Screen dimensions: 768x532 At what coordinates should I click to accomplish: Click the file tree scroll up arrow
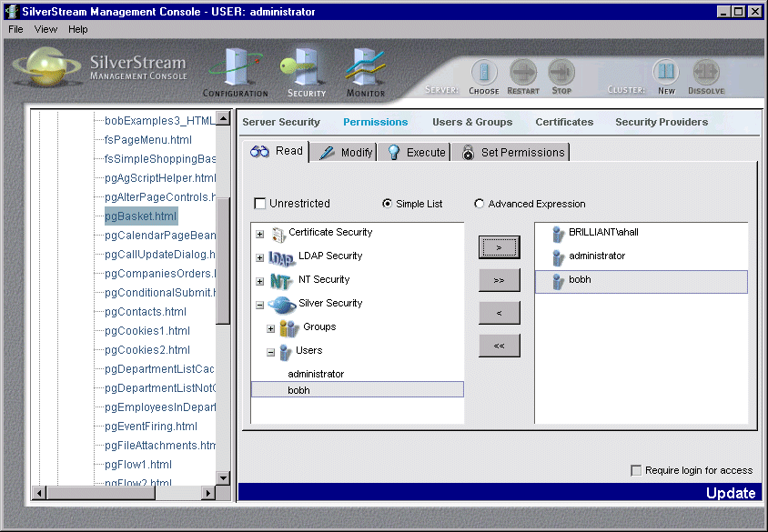click(x=223, y=118)
